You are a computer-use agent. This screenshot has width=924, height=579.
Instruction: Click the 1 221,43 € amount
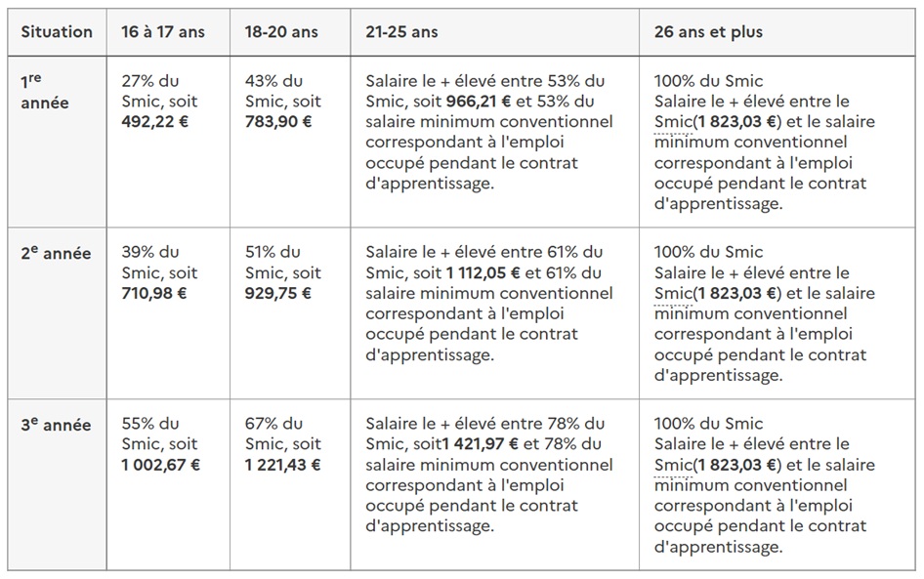click(282, 465)
